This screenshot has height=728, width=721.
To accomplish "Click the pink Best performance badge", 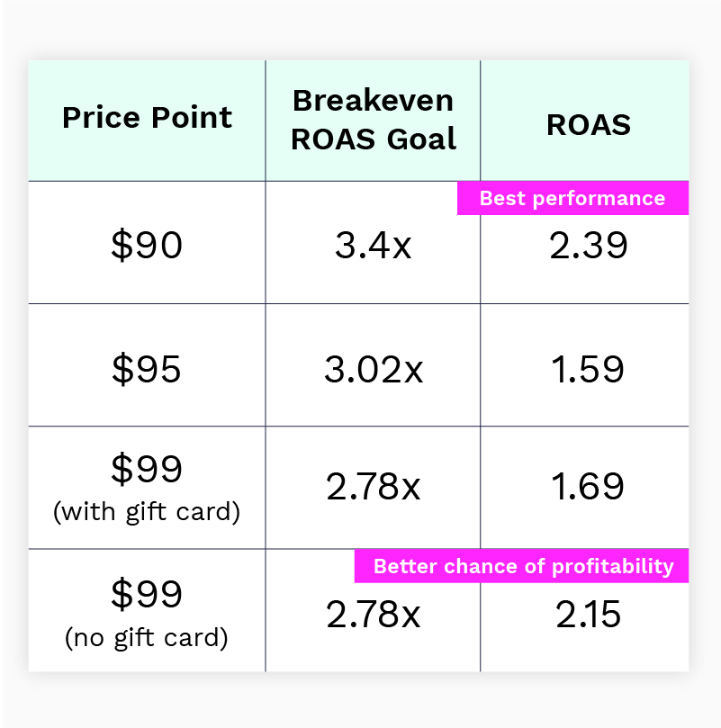I will [572, 198].
